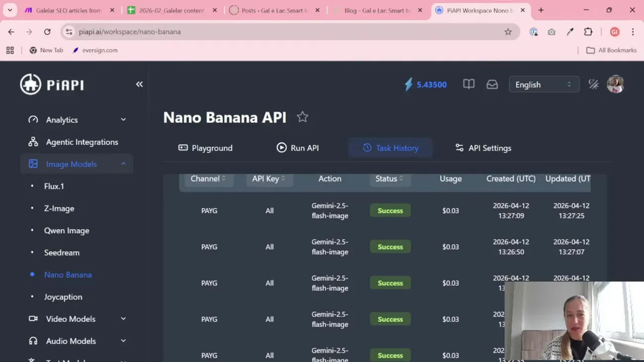This screenshot has width=644, height=362.
Task: Click the Image Models picture icon
Action: pos(33,164)
